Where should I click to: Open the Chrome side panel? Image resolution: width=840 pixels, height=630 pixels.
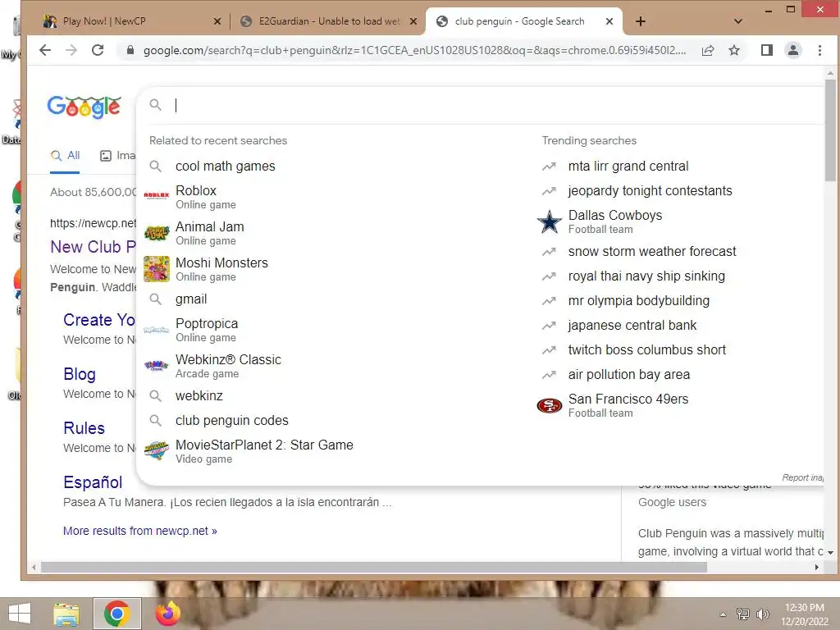(767, 50)
